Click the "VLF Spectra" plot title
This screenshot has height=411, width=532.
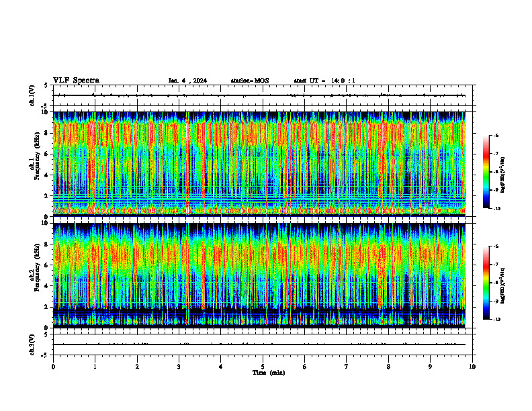coord(76,81)
